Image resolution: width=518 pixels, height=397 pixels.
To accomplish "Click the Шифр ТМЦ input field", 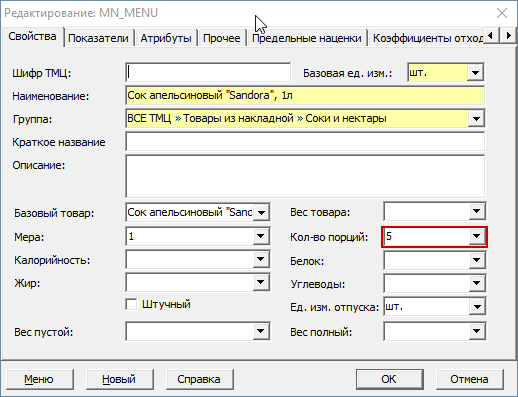I will click(x=208, y=72).
